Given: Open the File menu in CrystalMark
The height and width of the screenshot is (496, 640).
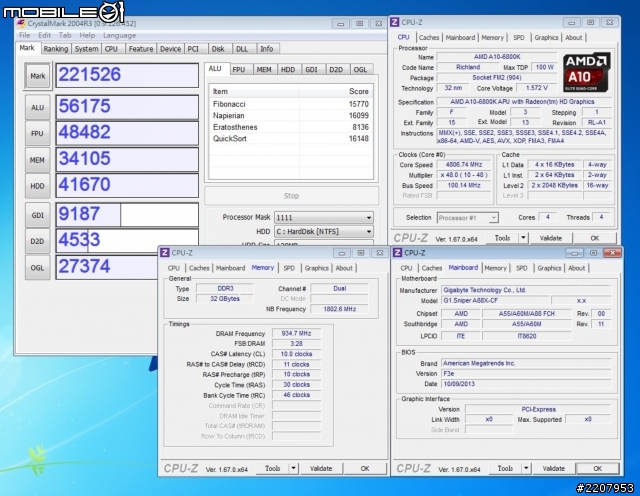Looking at the screenshot, I should (x=24, y=36).
